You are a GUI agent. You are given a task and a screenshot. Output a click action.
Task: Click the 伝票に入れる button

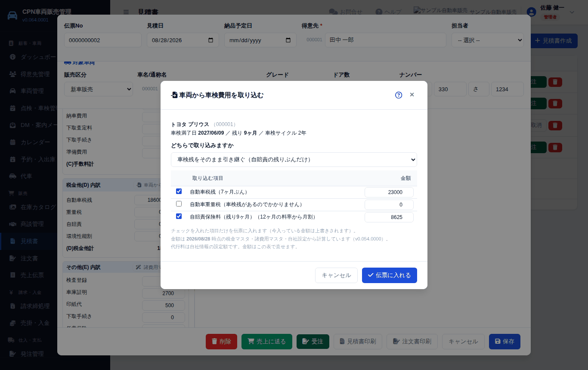390,275
